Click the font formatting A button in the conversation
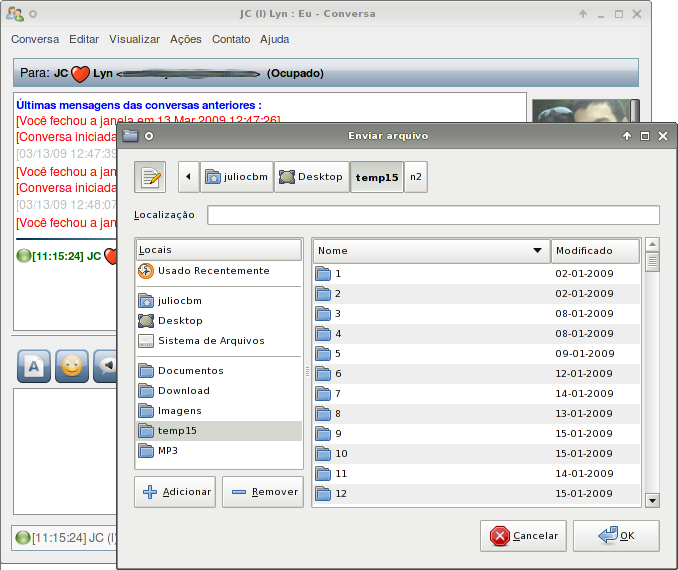Screen dimensions: 678x570 (34, 366)
